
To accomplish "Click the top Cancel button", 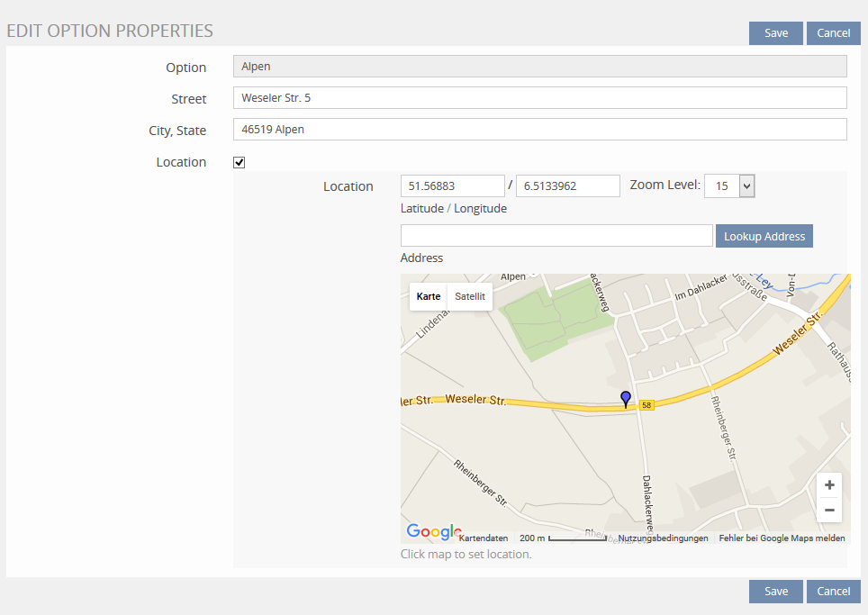I will [833, 33].
